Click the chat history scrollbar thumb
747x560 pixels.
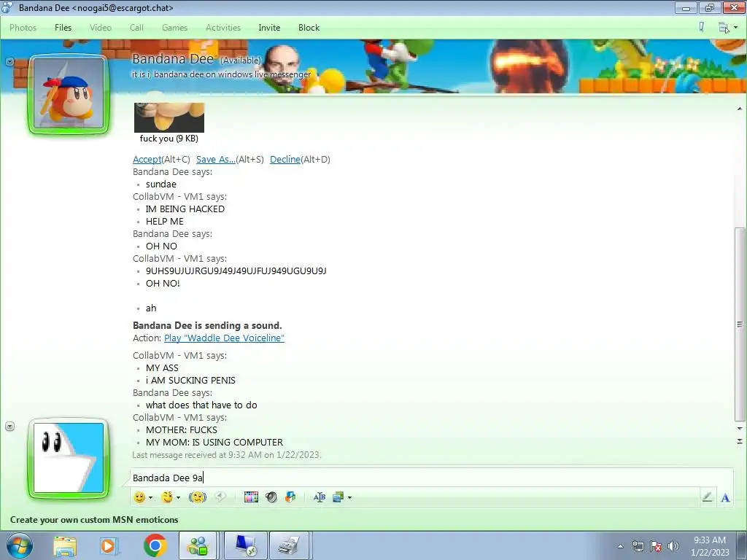tap(740, 324)
